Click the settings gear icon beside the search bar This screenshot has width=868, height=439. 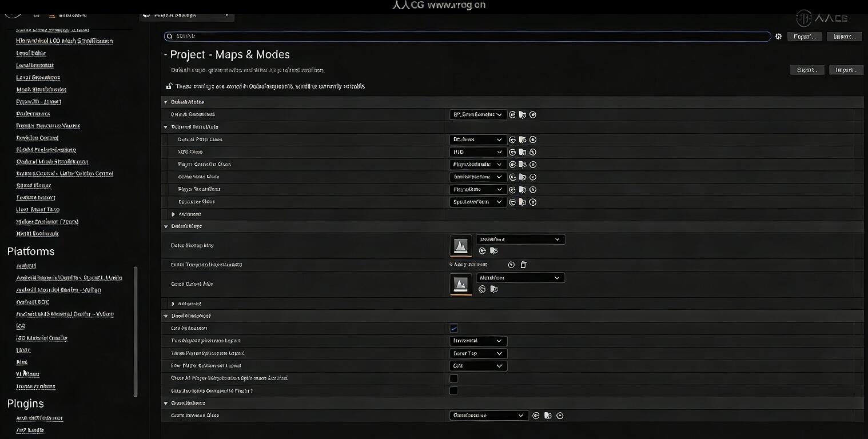point(778,37)
